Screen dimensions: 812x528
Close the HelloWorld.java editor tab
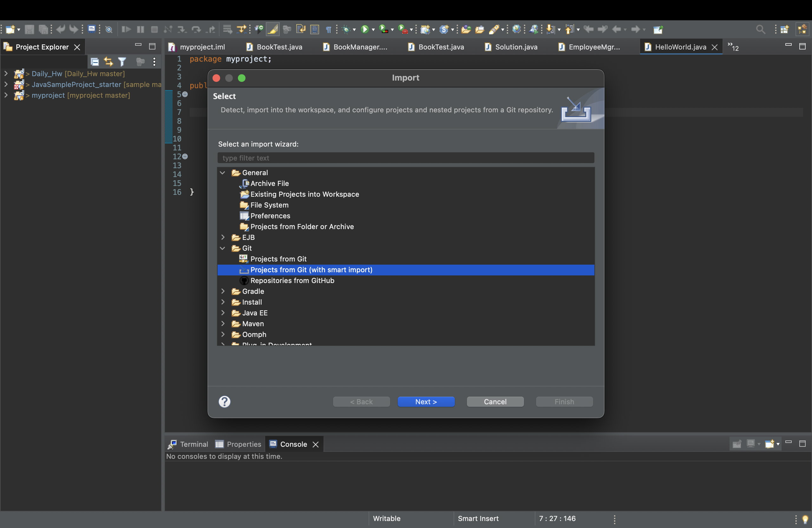[x=714, y=47]
